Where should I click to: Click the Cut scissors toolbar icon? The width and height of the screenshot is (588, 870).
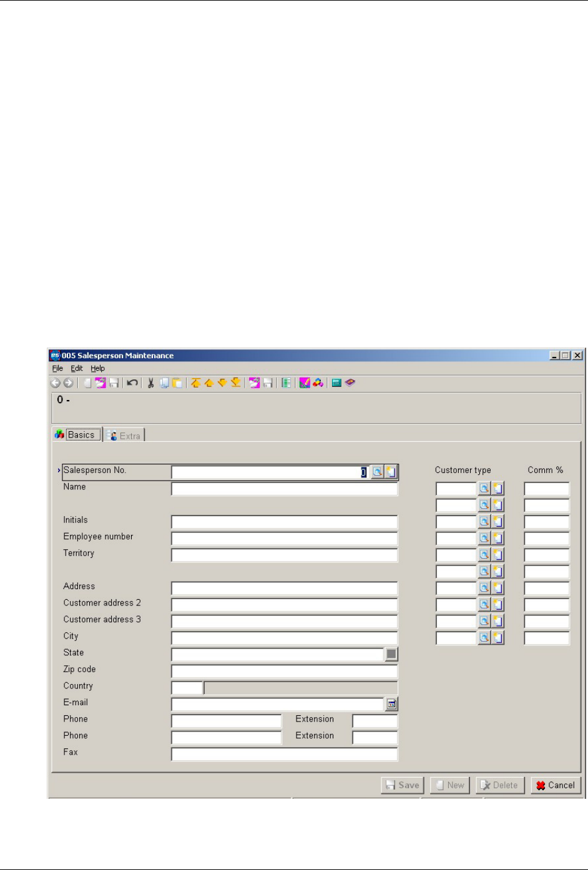(150, 383)
